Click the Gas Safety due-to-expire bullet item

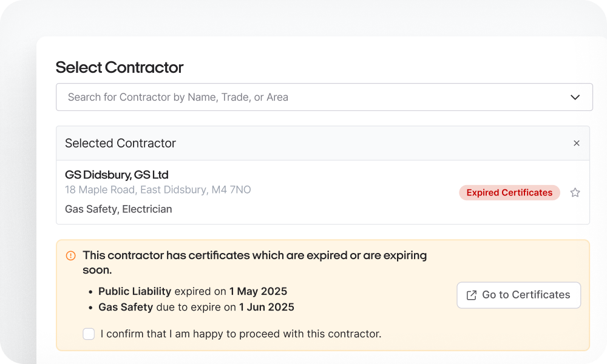click(x=195, y=307)
